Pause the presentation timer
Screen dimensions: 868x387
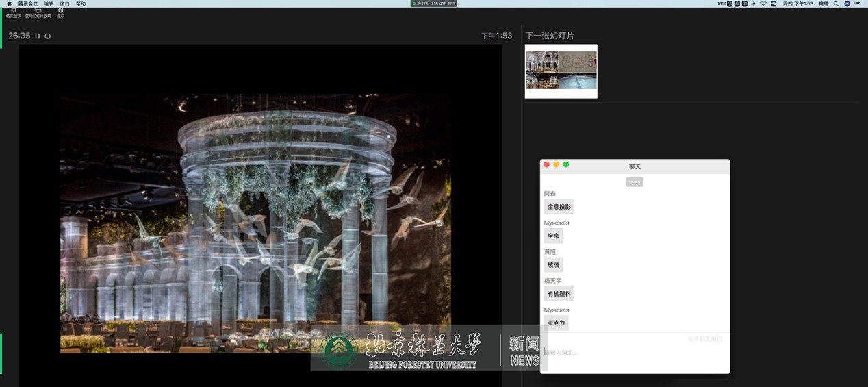(38, 36)
